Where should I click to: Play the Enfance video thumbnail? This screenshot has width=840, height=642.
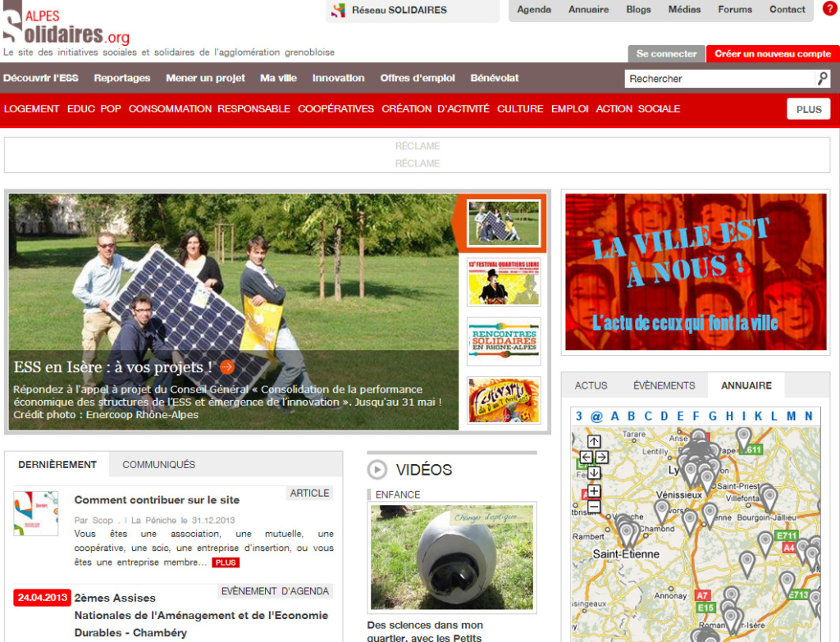coord(452,558)
